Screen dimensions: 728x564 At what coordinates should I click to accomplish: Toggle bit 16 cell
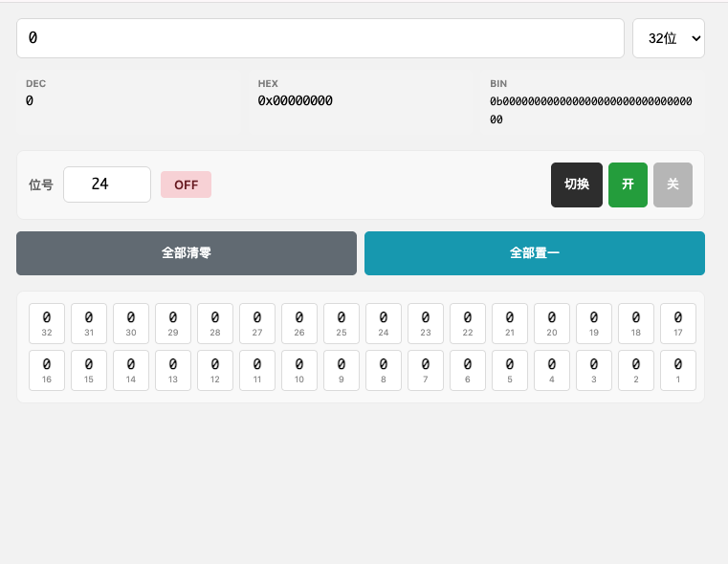tap(47, 370)
